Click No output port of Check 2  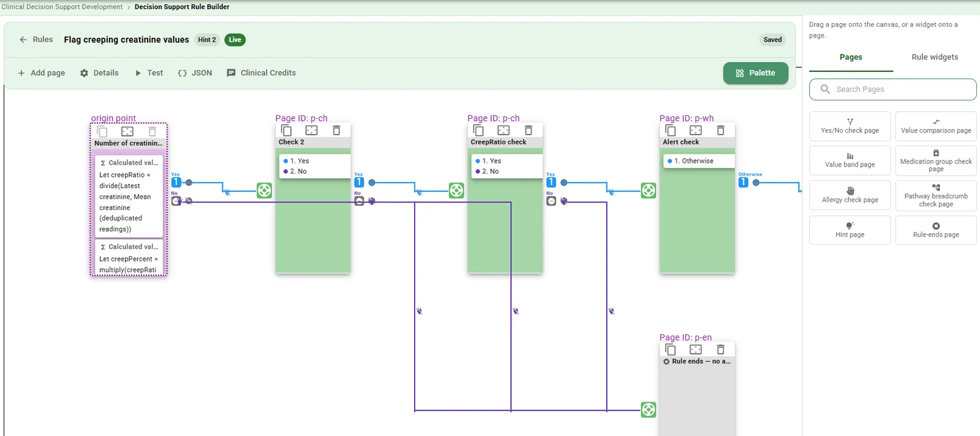point(359,201)
